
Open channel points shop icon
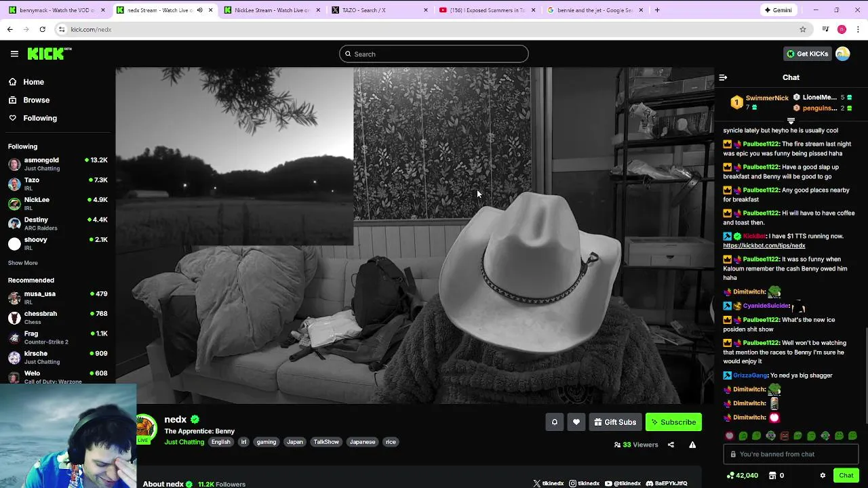pos(772,475)
